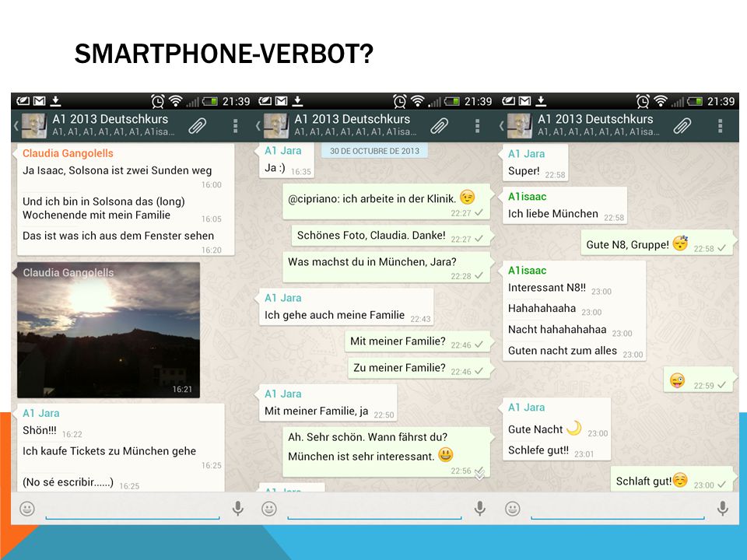The image size is (747, 560).
Task: Select the message 'Ja Isaac, Solsona ist zwei Sunden weg'
Action: click(117, 170)
